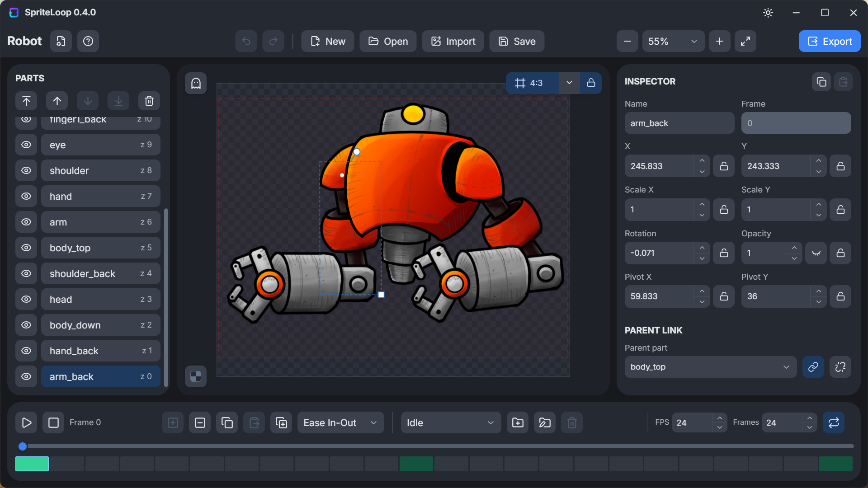Viewport: 868px width, 488px height.
Task: Click the Import button
Action: coord(453,41)
